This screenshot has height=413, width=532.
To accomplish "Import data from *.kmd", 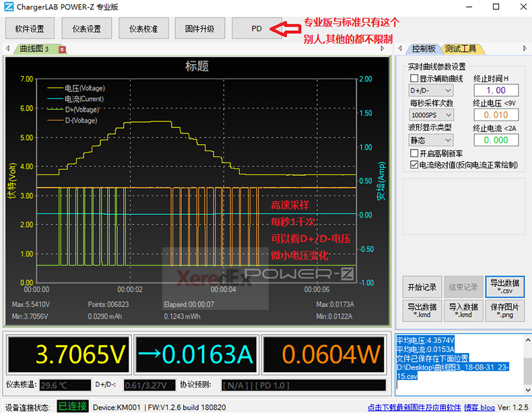I will (463, 311).
